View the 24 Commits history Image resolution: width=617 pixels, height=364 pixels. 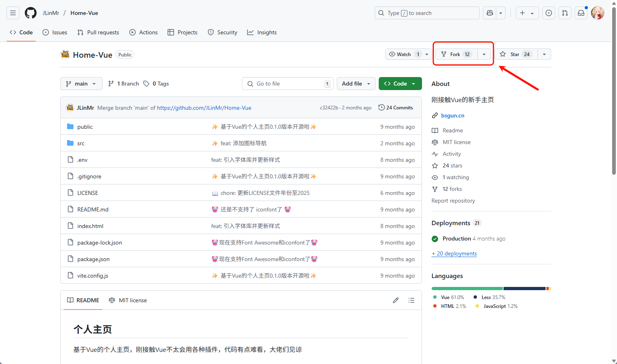[x=396, y=108]
